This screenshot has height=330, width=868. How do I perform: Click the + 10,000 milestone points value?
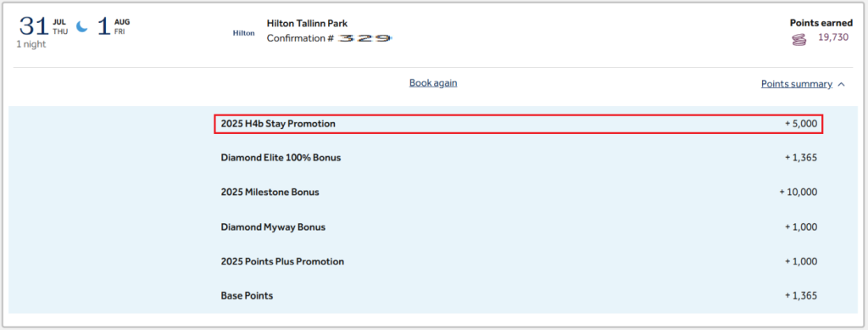pyautogui.click(x=798, y=192)
